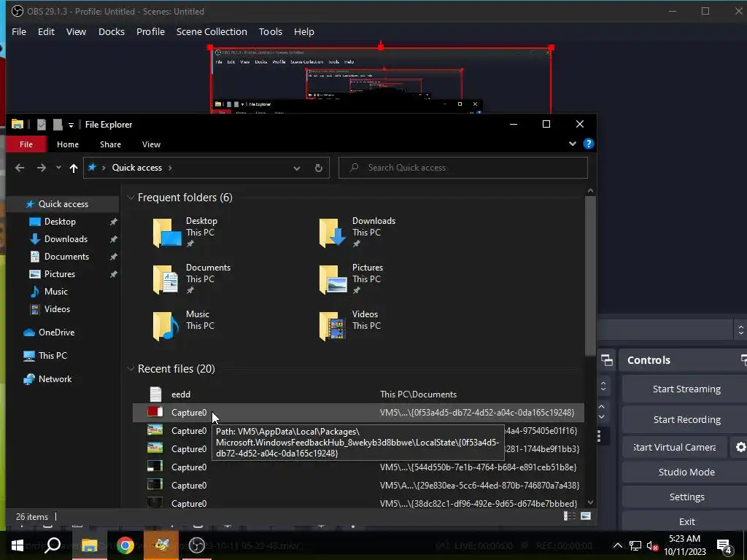Select Videos in the navigation pane
Screen dimensions: 747x560
click(x=57, y=309)
